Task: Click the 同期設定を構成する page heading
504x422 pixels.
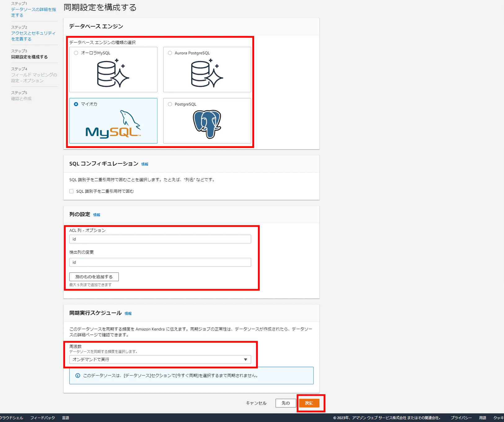Action: click(x=100, y=7)
